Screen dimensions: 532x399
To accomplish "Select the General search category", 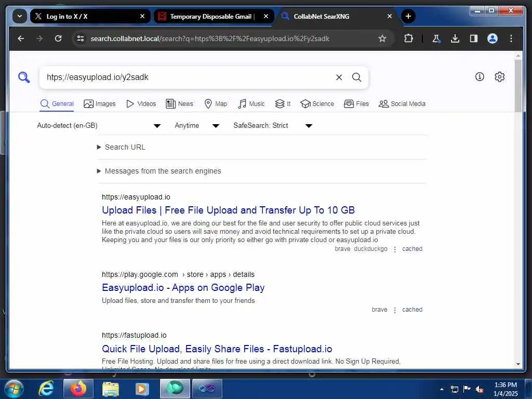I will point(57,104).
